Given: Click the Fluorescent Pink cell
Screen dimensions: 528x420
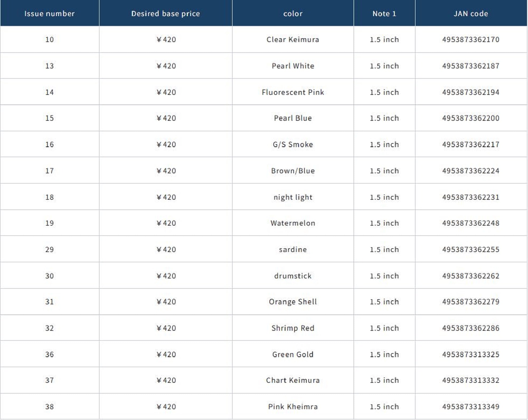Looking at the screenshot, I should 293,92.
